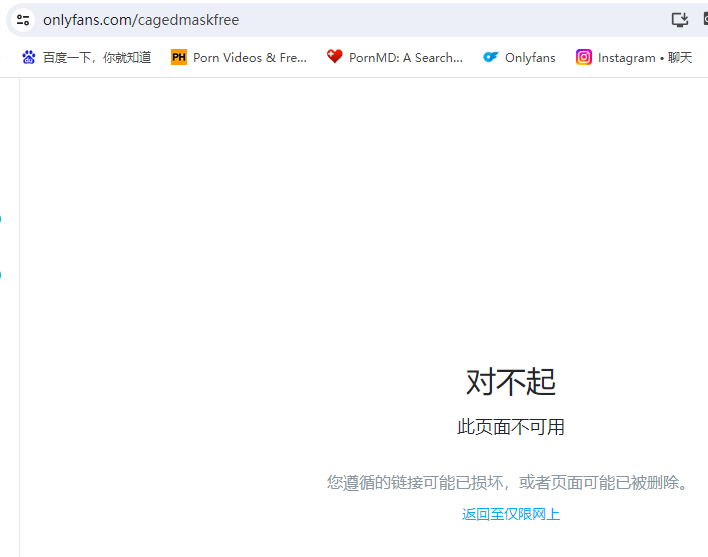Image resolution: width=708 pixels, height=557 pixels.
Task: Click the install app icon in address bar
Action: click(680, 20)
